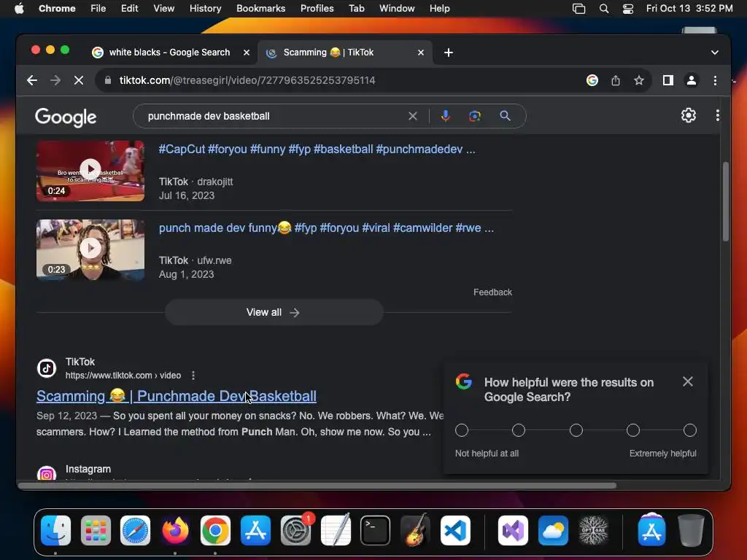
Task: Open Finder from the Dock
Action: (x=55, y=531)
